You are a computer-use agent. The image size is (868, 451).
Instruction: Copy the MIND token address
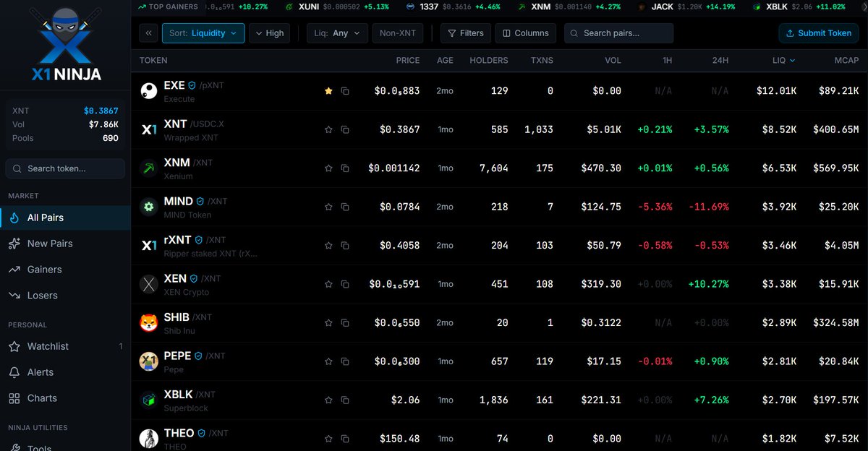point(345,207)
